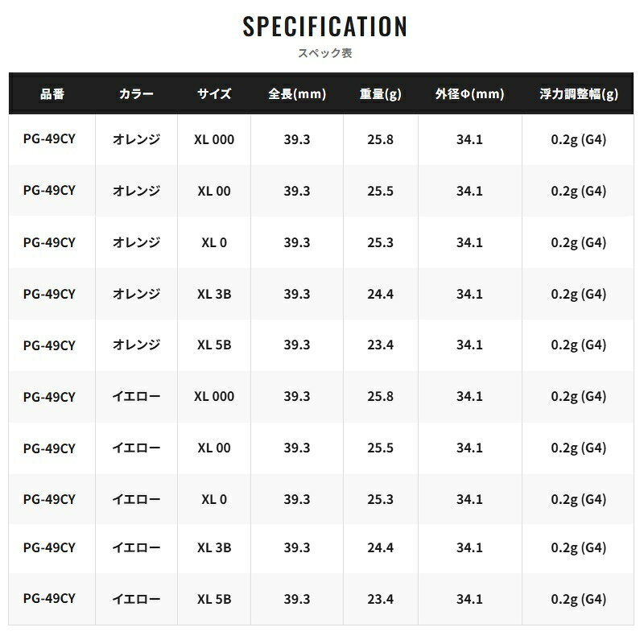Click weight 23.4 in オレンジ XL 5B row
The width and height of the screenshot is (644, 644).
coord(380,345)
